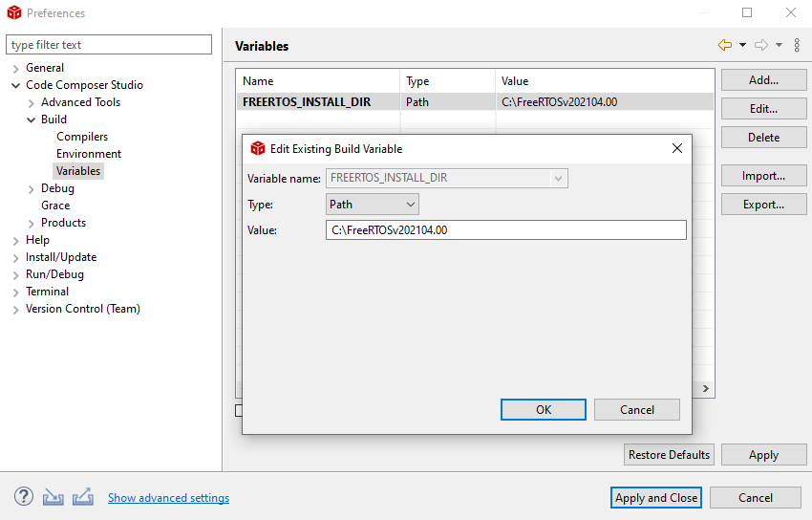Click the back navigation arrow icon
The image size is (812, 520).
pyautogui.click(x=725, y=45)
